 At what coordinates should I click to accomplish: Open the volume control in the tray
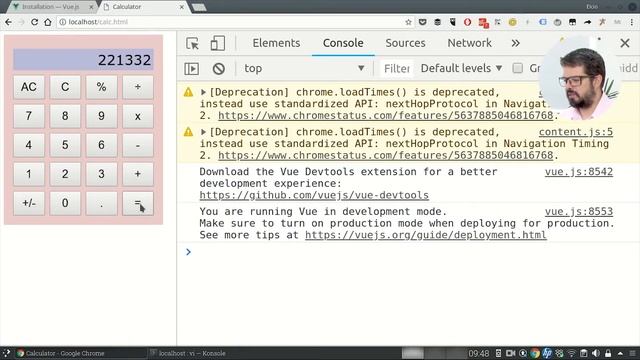tap(596, 353)
